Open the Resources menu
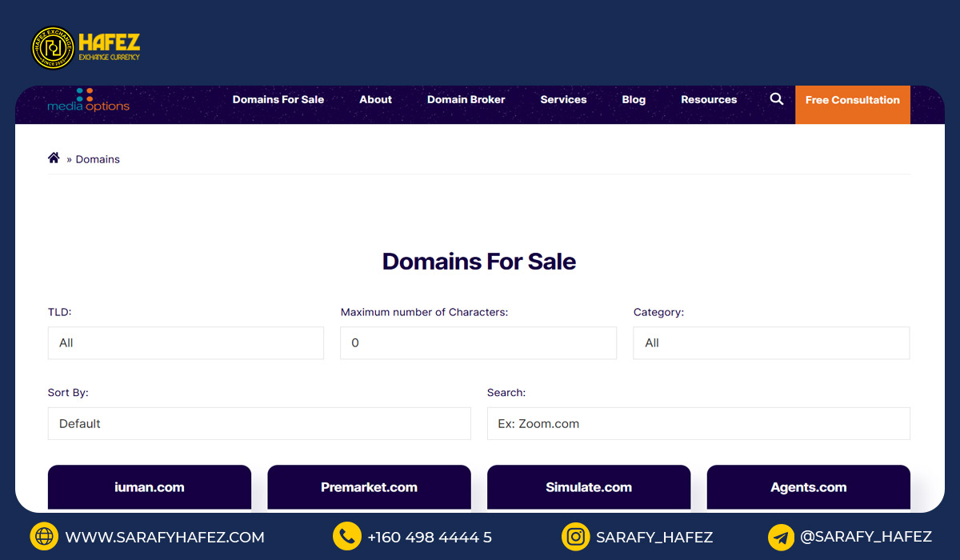Screen dimensions: 960x560 coord(709,100)
